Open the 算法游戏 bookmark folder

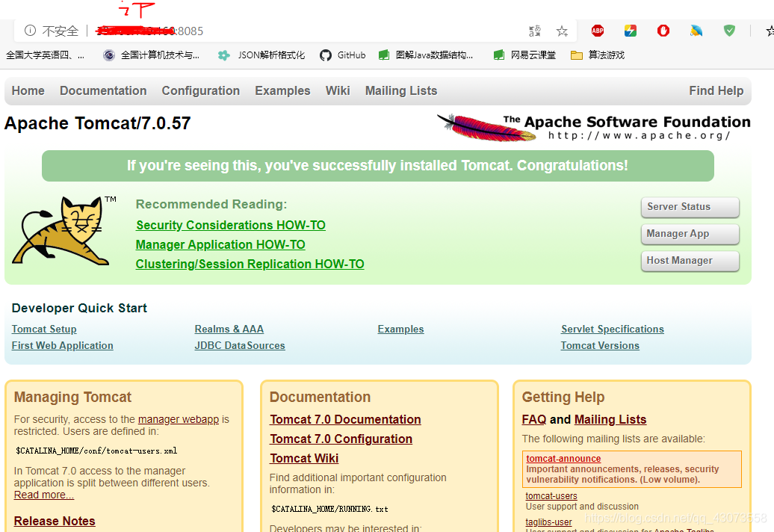(x=597, y=55)
